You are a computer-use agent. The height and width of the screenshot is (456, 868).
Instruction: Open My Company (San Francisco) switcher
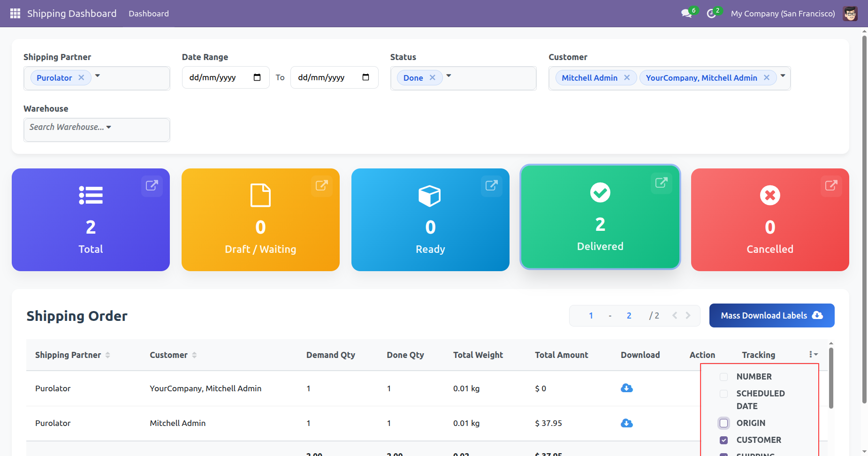[783, 14]
